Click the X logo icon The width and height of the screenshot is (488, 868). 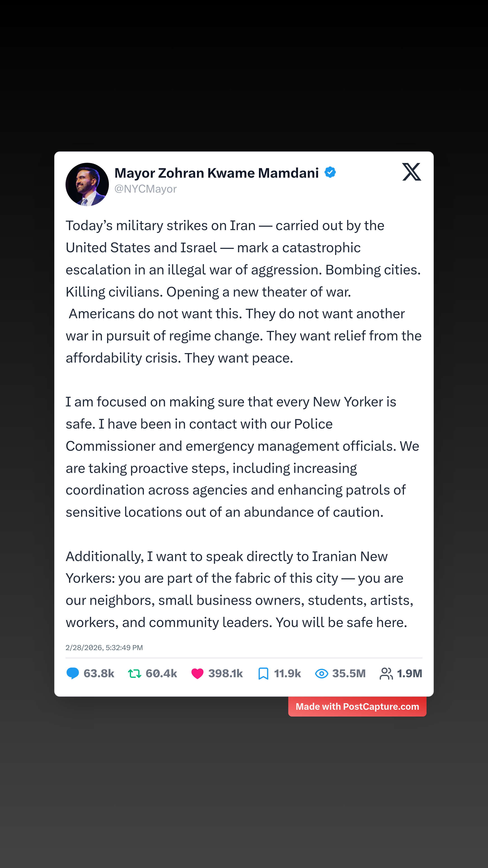coord(411,172)
